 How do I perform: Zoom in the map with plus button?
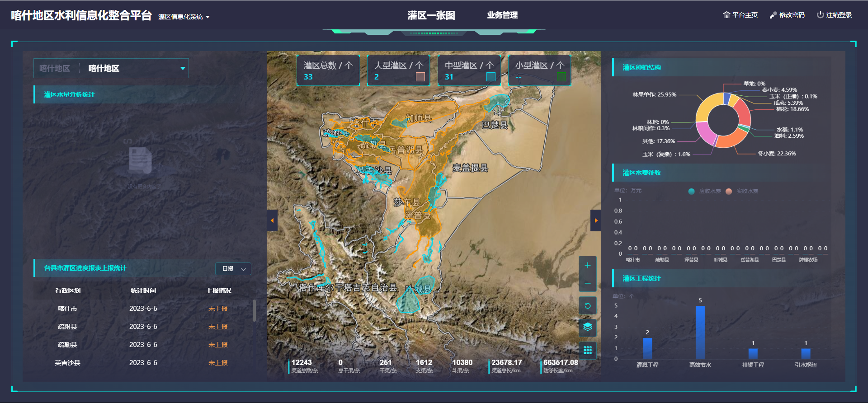coord(587,265)
